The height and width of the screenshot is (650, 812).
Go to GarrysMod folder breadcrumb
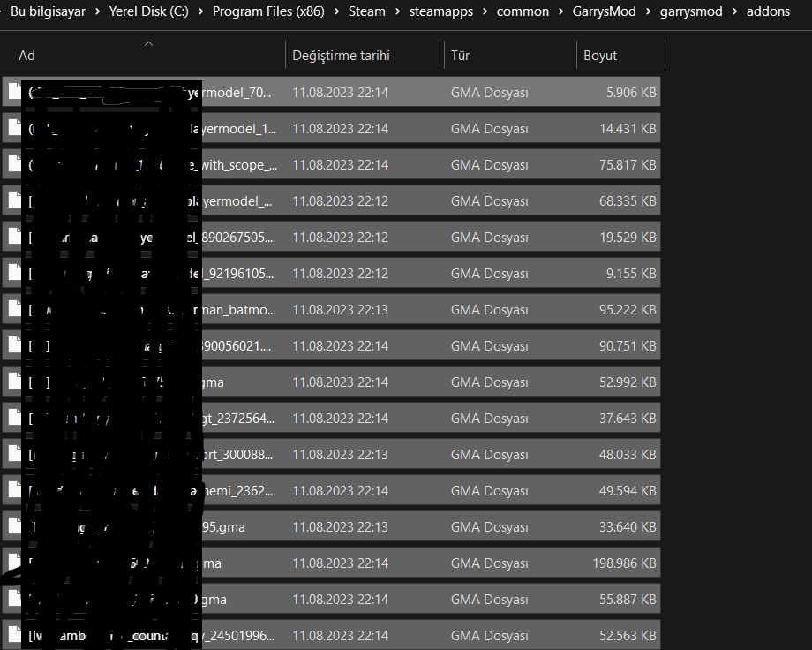coord(604,11)
